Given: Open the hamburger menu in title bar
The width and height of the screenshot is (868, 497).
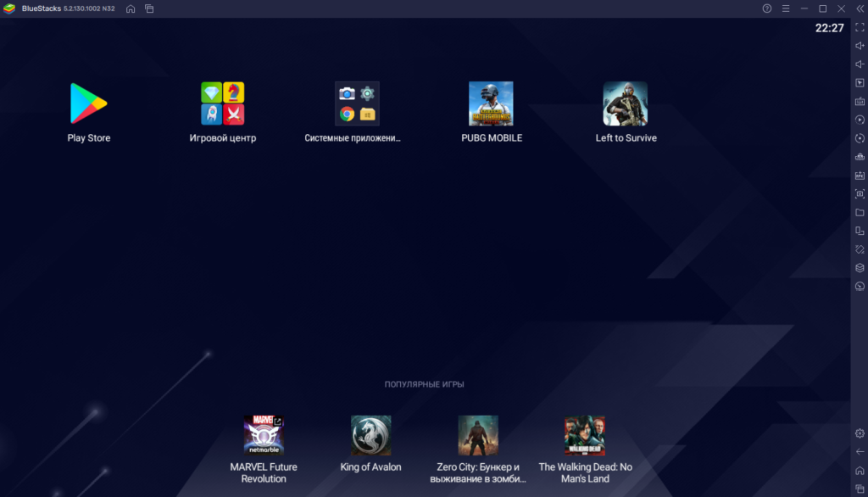Looking at the screenshot, I should click(x=785, y=8).
